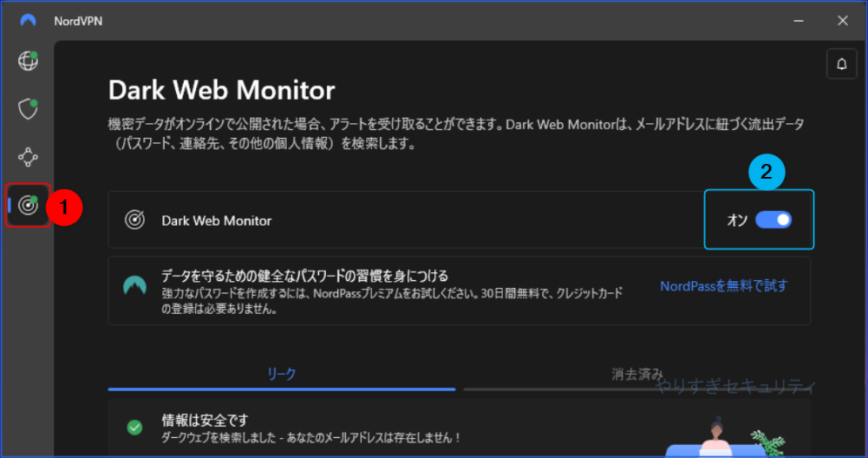Click the Dark Web Monitor page heading
Image resolution: width=868 pixels, height=458 pixels.
[x=221, y=90]
